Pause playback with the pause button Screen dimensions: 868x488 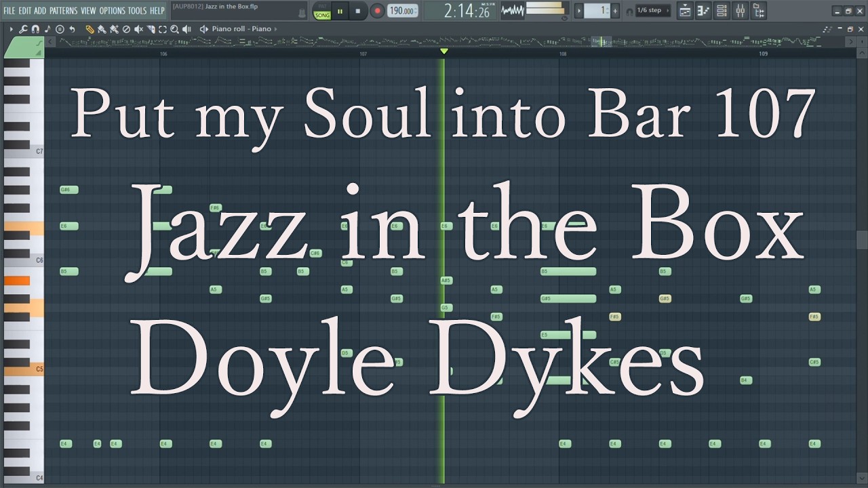(x=340, y=12)
